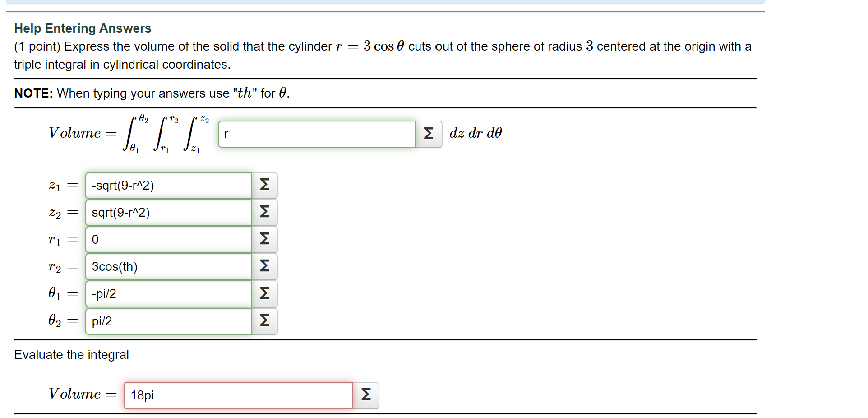Click the r2 field showing 3cos(th)
The image size is (868, 418).
(168, 267)
